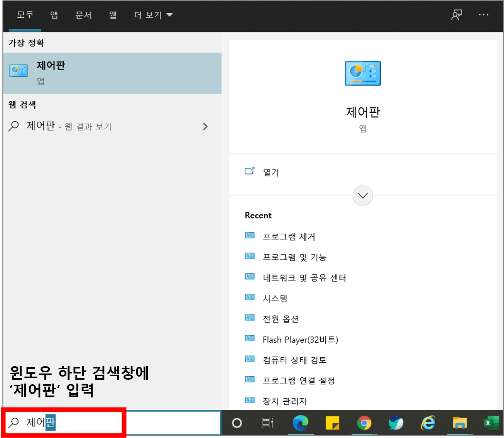This screenshot has width=504, height=438.
Task: Click the 열기 link to open Control Panel
Action: [271, 172]
